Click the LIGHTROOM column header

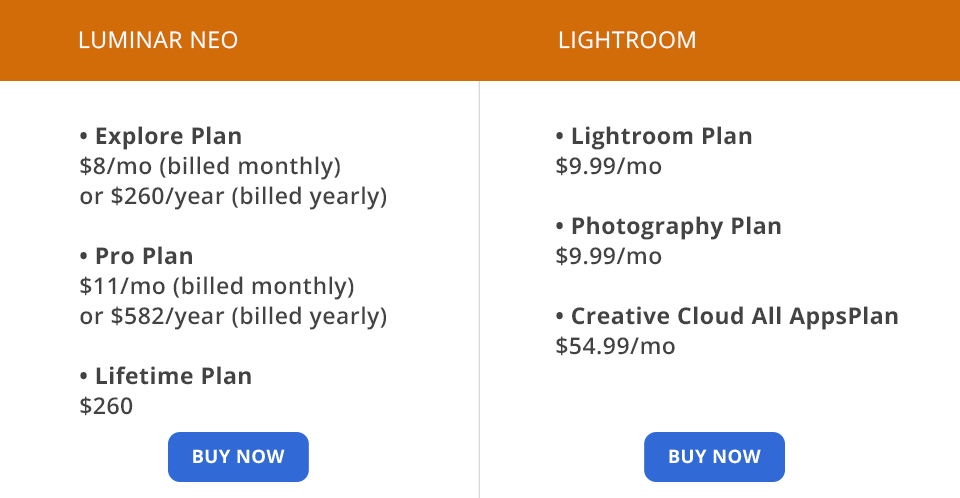pyautogui.click(x=627, y=41)
